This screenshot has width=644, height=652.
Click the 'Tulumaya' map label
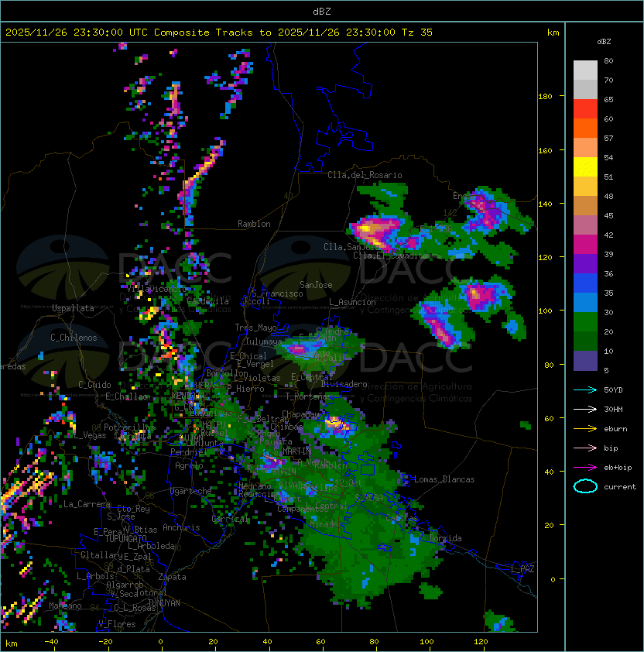click(x=264, y=341)
